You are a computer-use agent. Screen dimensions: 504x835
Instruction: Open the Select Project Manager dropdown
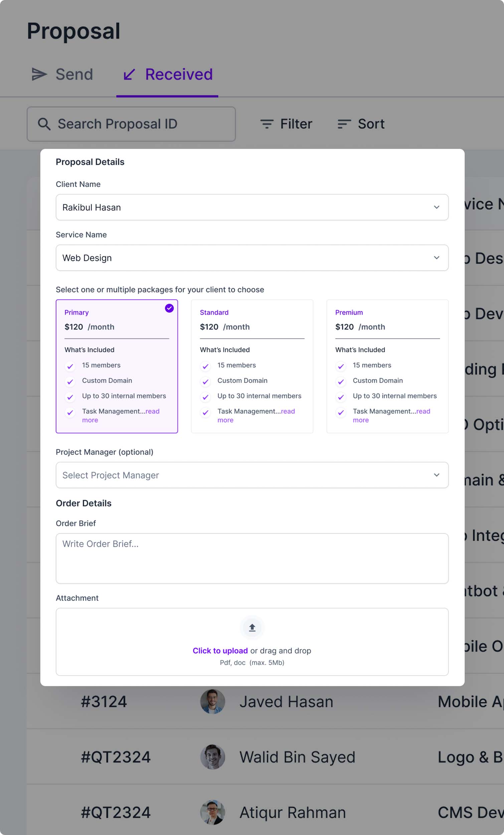pos(252,475)
